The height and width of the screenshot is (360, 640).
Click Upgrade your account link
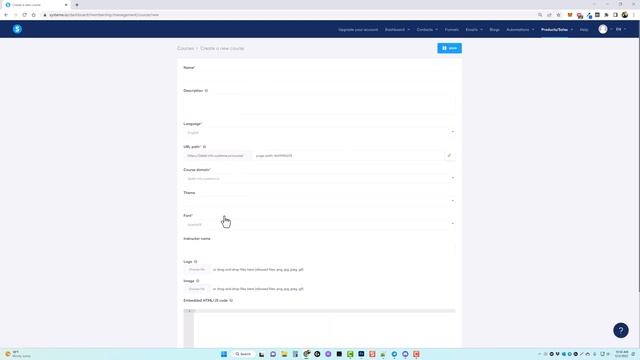[x=358, y=29]
